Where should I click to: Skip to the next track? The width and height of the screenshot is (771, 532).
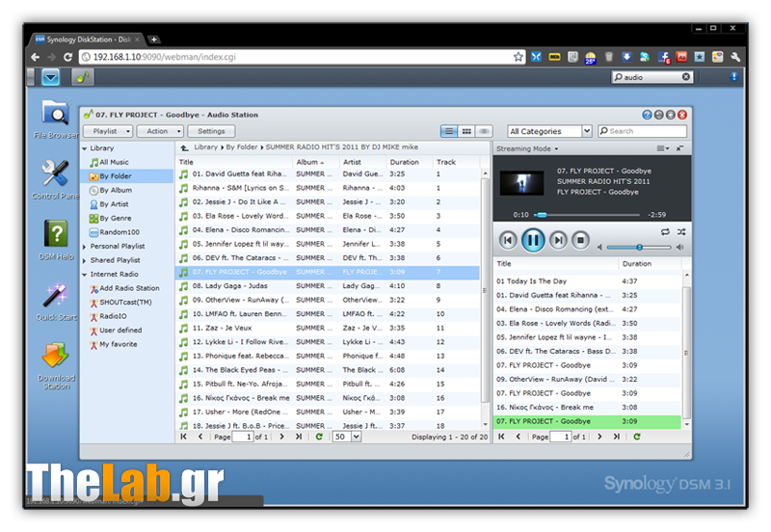558,240
